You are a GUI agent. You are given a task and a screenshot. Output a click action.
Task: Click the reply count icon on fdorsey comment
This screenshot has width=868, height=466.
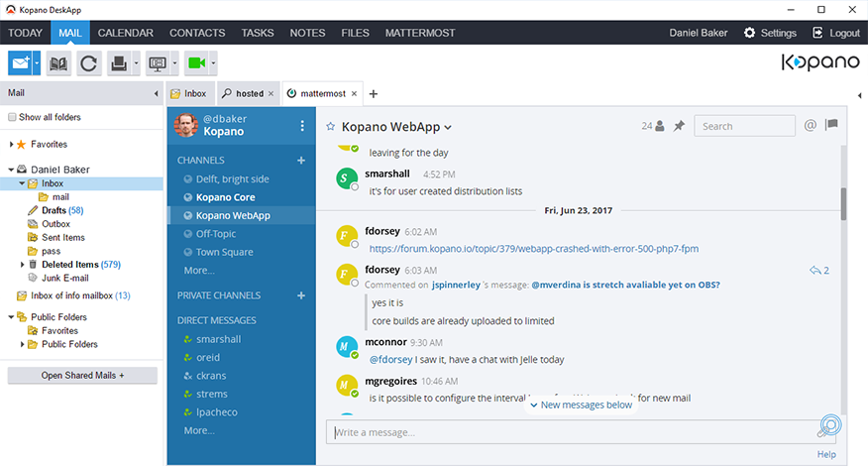[818, 271]
